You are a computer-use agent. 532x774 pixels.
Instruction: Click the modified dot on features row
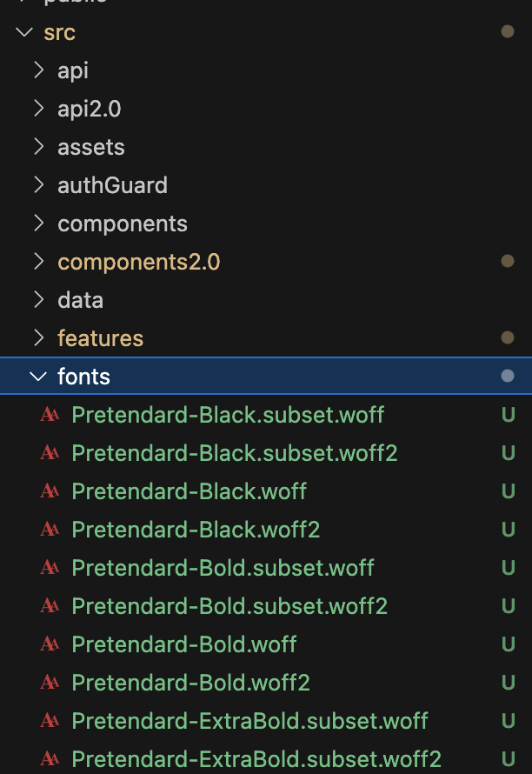(x=508, y=337)
